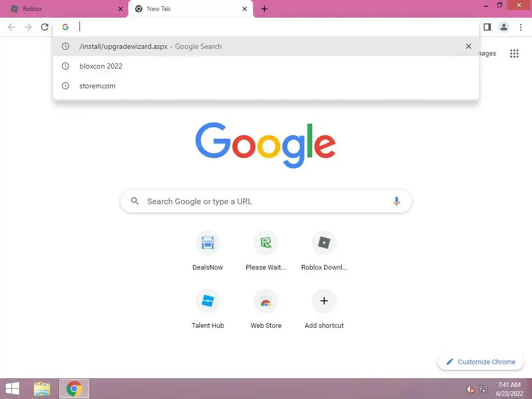The width and height of the screenshot is (532, 399).
Task: Click the network tray icon
Action: click(x=483, y=389)
